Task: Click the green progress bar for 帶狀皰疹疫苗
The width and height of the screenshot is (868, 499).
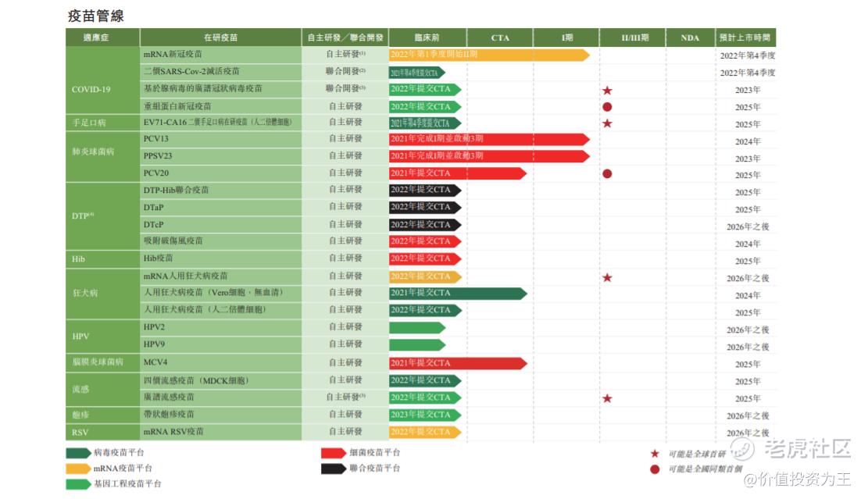Action: (x=425, y=415)
